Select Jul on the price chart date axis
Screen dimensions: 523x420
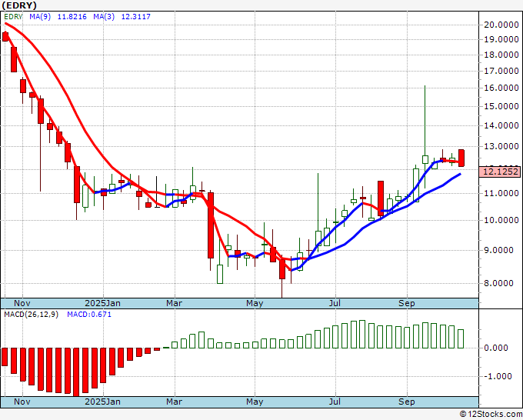point(335,303)
